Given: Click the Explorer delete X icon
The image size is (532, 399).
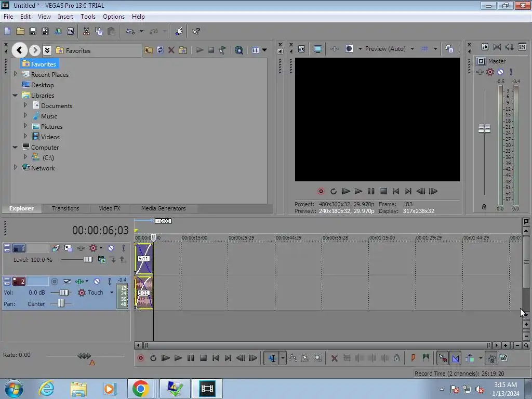Looking at the screenshot, I should tap(171, 50).
